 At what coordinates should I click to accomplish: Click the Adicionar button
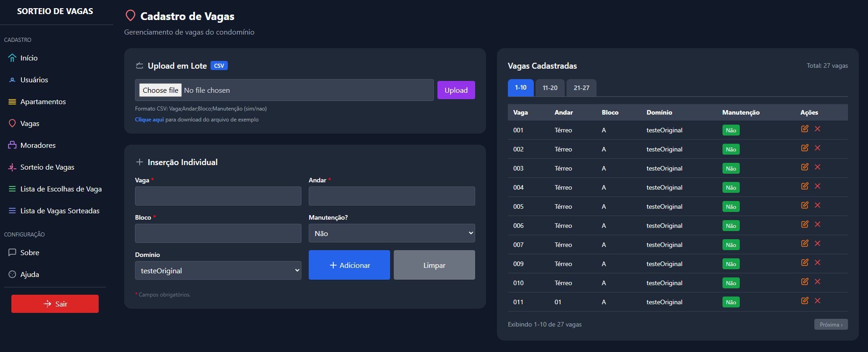click(349, 265)
